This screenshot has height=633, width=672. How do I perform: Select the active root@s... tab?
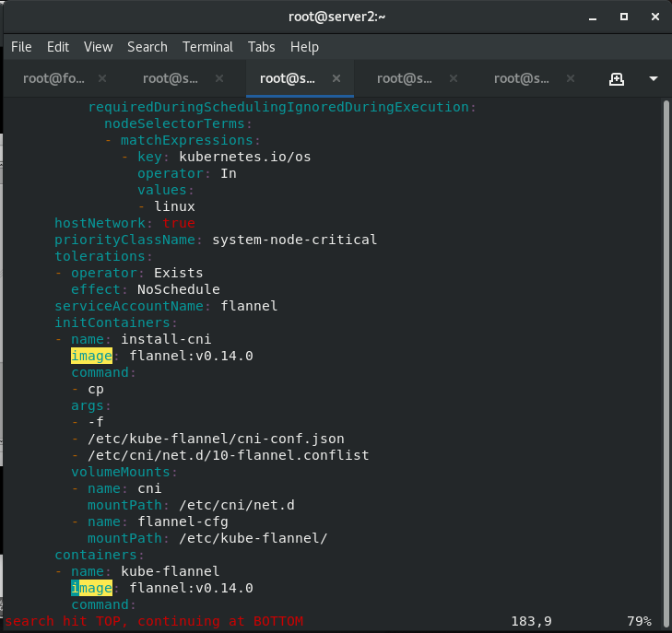point(287,78)
